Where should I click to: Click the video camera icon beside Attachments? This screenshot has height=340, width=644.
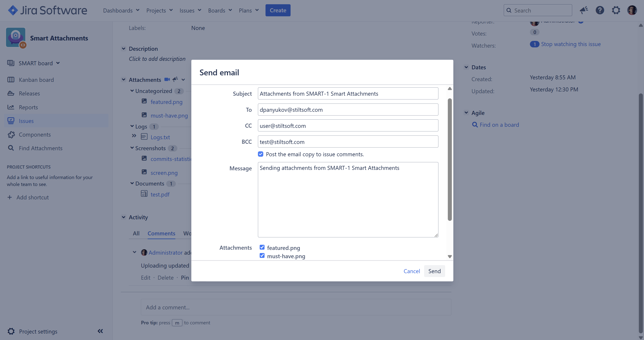pyautogui.click(x=167, y=79)
